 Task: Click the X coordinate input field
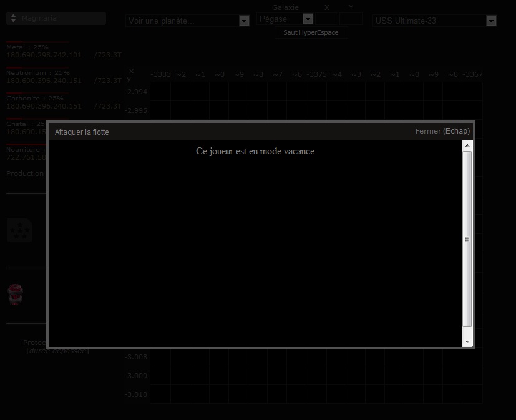coord(326,19)
